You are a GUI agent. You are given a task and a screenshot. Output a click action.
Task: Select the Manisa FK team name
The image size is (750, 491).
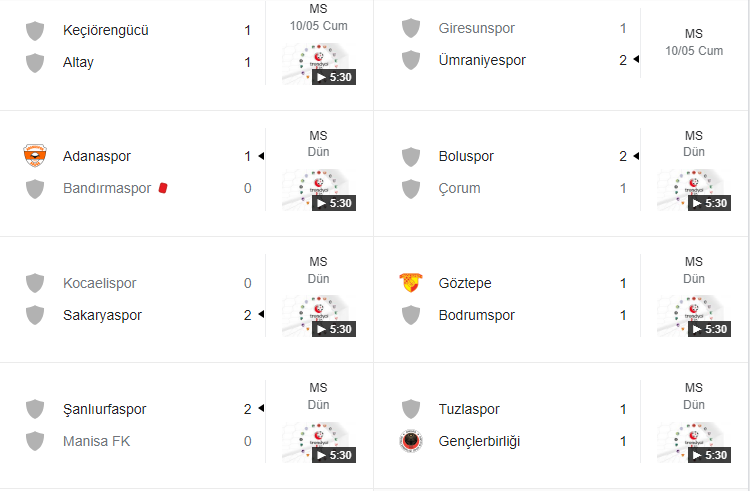(x=96, y=441)
